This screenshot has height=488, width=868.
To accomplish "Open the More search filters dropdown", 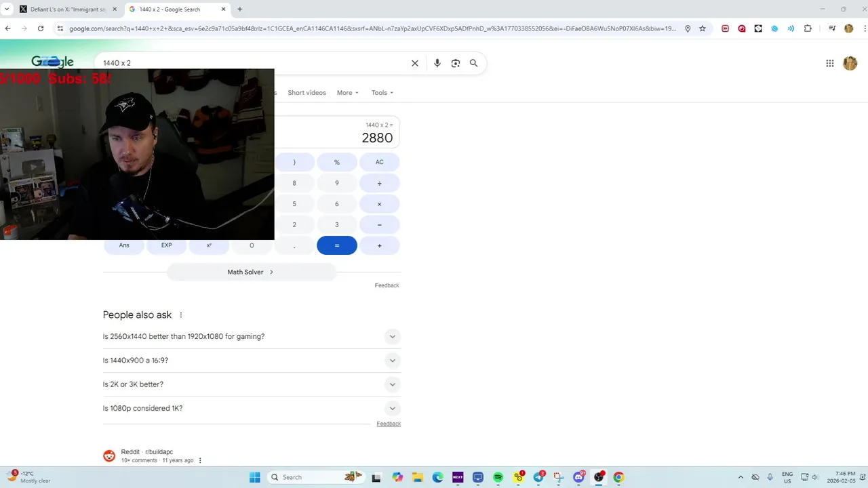I will tap(348, 93).
